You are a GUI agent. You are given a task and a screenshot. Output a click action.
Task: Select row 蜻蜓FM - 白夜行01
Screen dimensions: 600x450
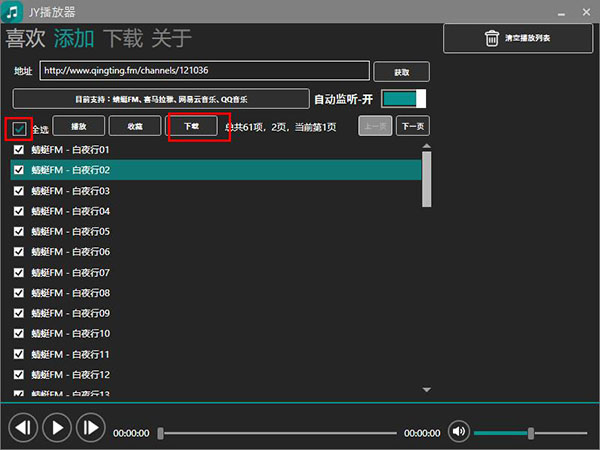click(x=216, y=150)
